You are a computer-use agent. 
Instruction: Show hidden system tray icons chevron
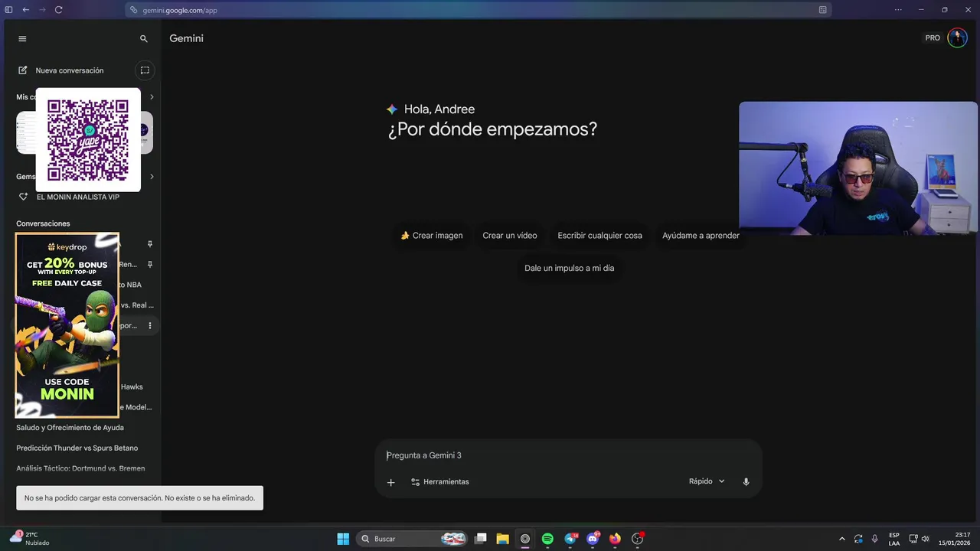(842, 539)
